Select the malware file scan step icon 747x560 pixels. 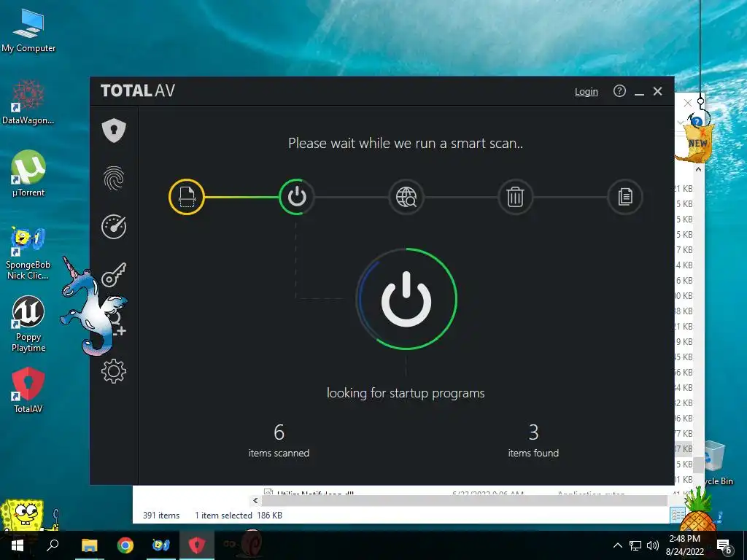187,197
